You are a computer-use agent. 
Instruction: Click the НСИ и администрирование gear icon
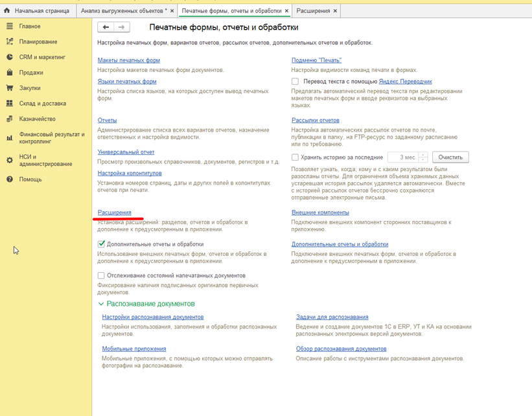tap(10, 160)
